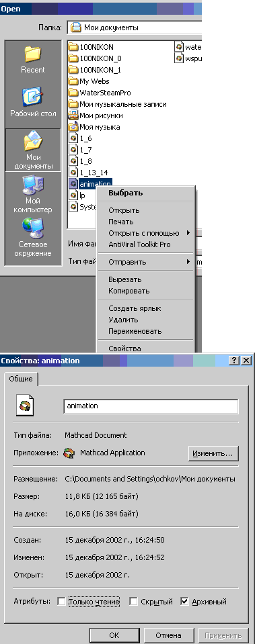Open Сетевое окружение sidebar icon
This screenshot has width=255, height=644.
pyautogui.click(x=32, y=228)
